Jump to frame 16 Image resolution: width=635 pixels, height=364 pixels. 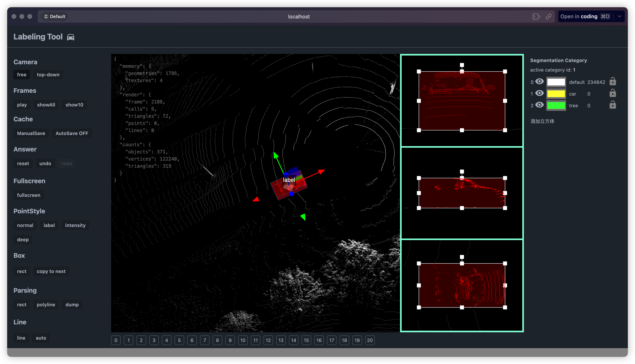[x=319, y=340]
